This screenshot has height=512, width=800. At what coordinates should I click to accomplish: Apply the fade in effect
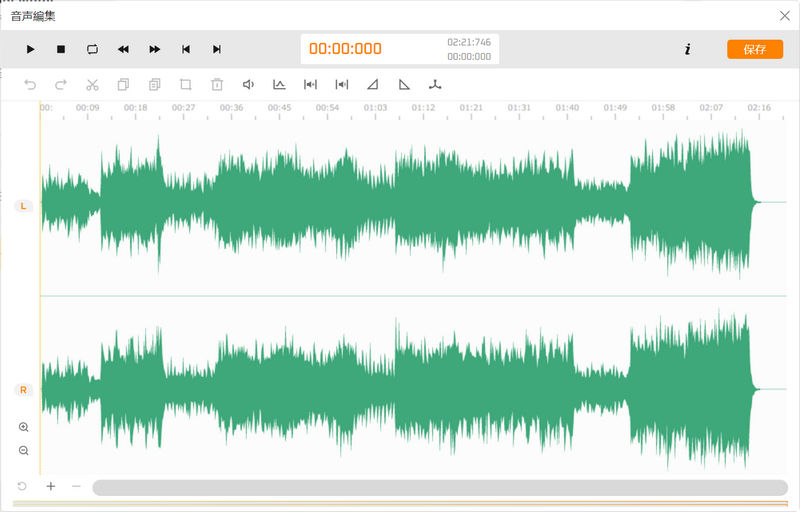coord(373,85)
